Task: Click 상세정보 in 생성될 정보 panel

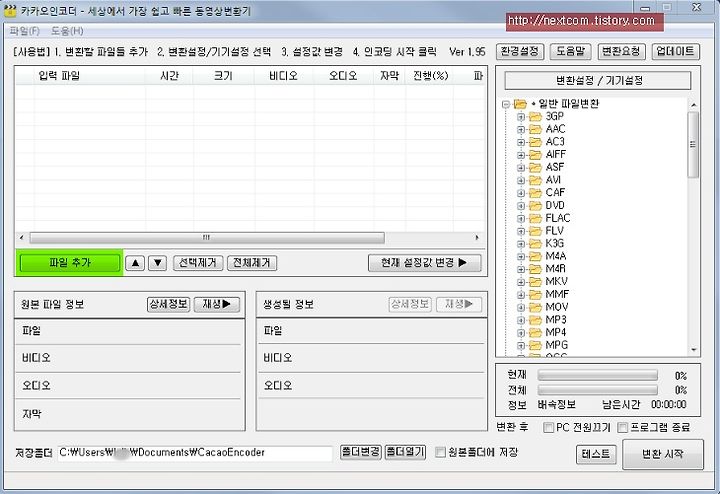Action: [x=410, y=304]
